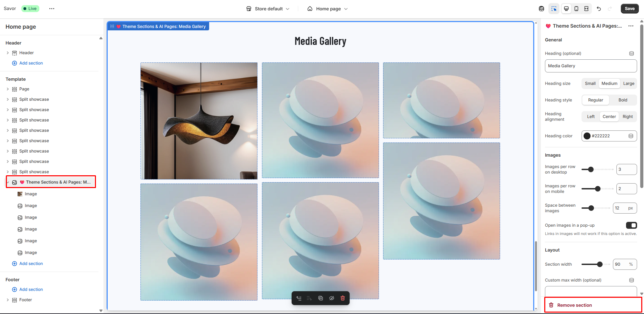Click Add section link under Footer heading
The width and height of the screenshot is (644, 314).
[x=31, y=290]
